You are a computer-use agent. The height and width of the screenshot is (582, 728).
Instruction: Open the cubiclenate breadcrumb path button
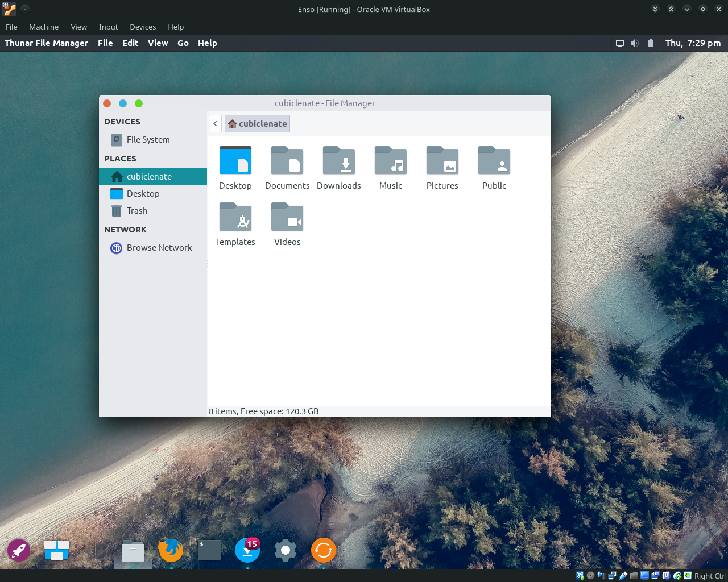(257, 123)
